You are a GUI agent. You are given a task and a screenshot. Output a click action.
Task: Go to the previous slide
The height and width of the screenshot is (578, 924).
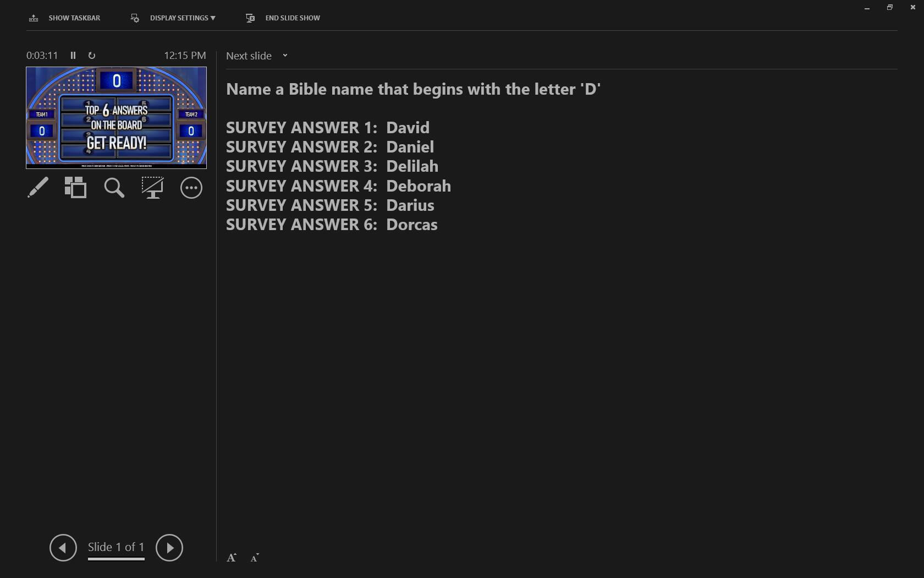coord(63,548)
